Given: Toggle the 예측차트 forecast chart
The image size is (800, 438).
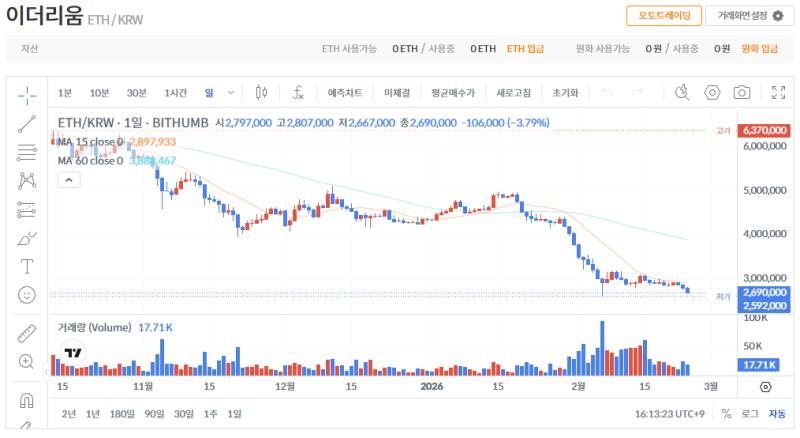Looking at the screenshot, I should tap(345, 93).
